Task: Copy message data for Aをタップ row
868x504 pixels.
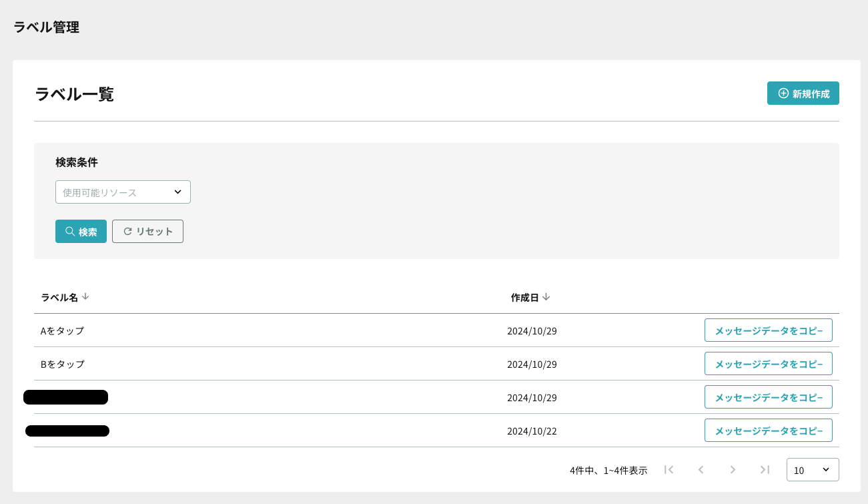Action: [x=768, y=330]
